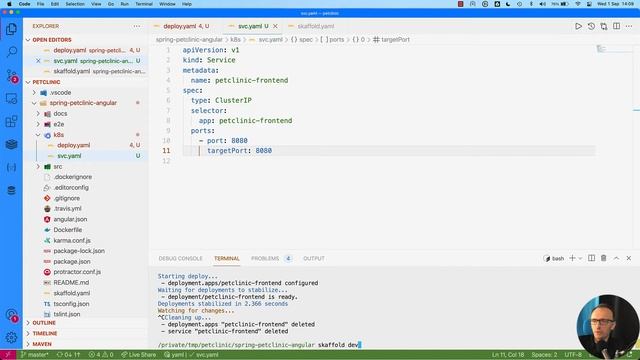Click Live Share in status bar
Image resolution: width=640 pixels, height=360 pixels.
(x=138, y=355)
